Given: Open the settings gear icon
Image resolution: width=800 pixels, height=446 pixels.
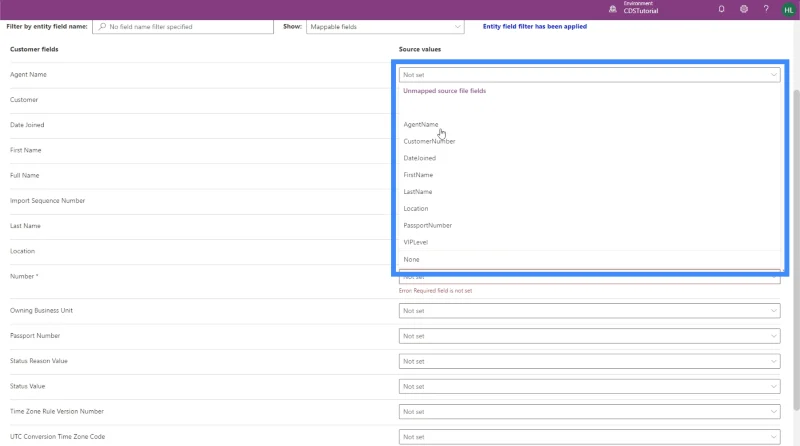Looking at the screenshot, I should pyautogui.click(x=744, y=9).
